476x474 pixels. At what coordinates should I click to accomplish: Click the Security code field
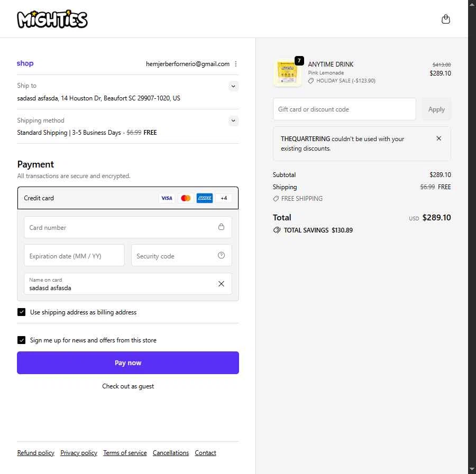[x=181, y=256]
